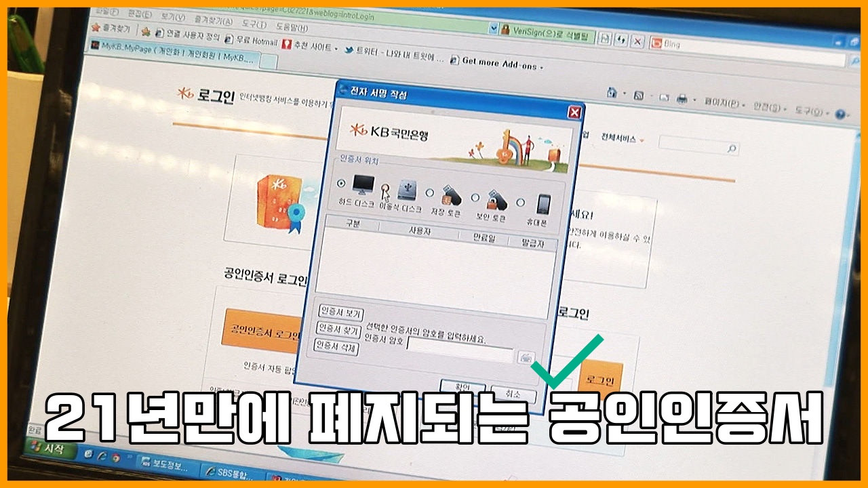Close the 전자 서명 작성 dialog

pyautogui.click(x=574, y=113)
